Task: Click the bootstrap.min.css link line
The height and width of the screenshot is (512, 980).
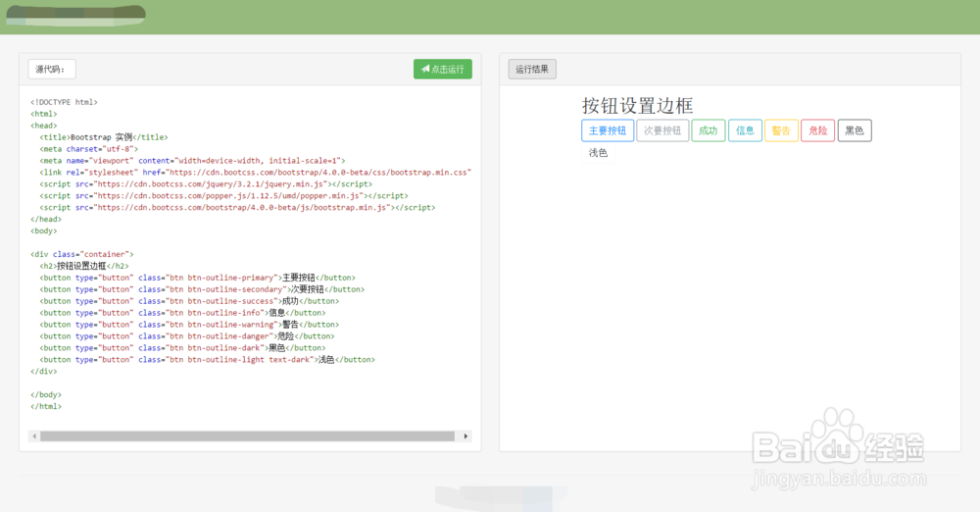Action: click(255, 172)
